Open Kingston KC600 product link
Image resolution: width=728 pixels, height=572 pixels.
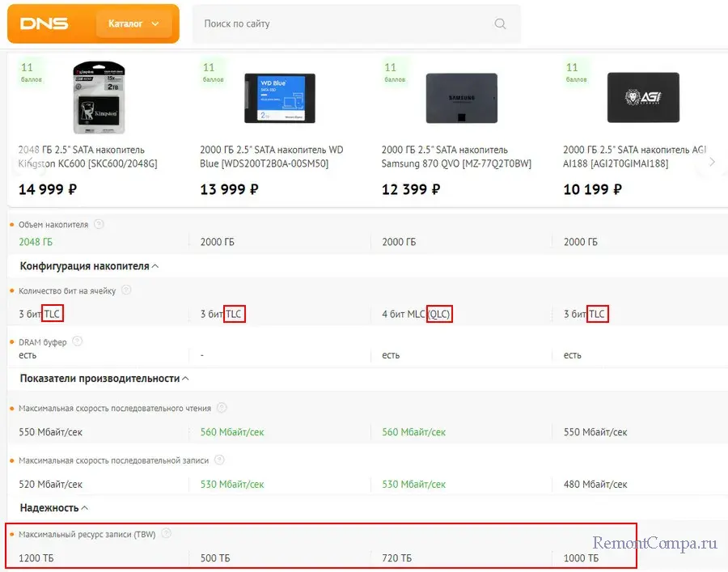tap(87, 156)
